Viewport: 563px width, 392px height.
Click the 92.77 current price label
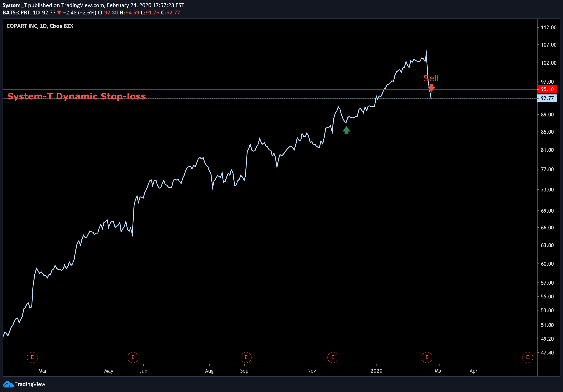pos(547,98)
